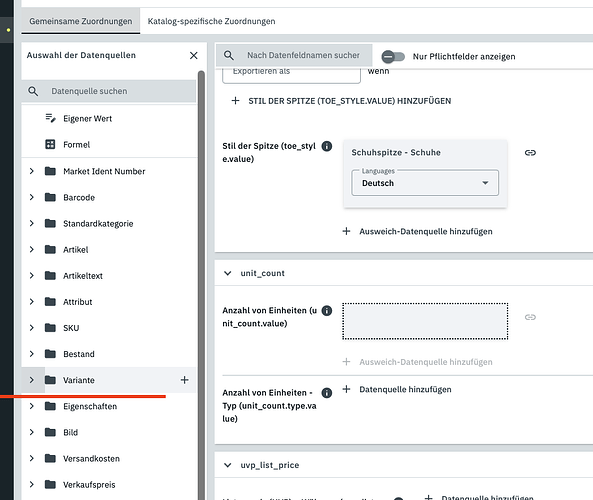Click info icon for Anzahl von Einheiten
This screenshot has height=500, width=593.
pyautogui.click(x=326, y=311)
